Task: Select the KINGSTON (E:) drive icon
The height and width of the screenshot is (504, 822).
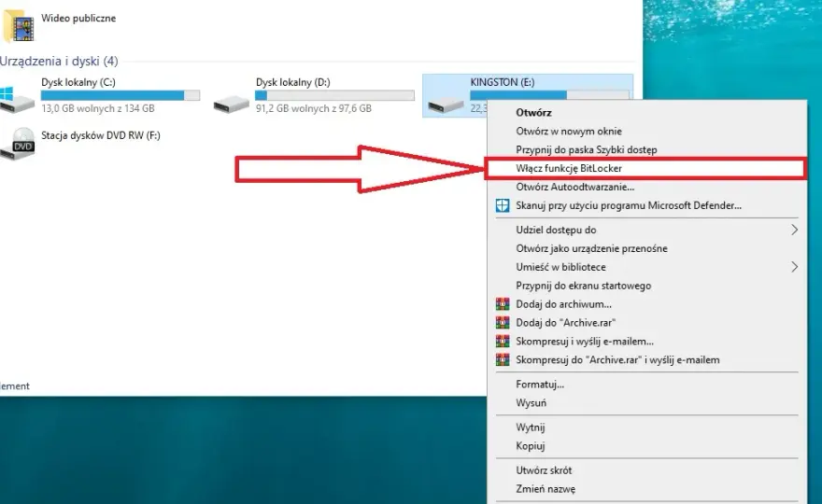Action: pos(446,104)
